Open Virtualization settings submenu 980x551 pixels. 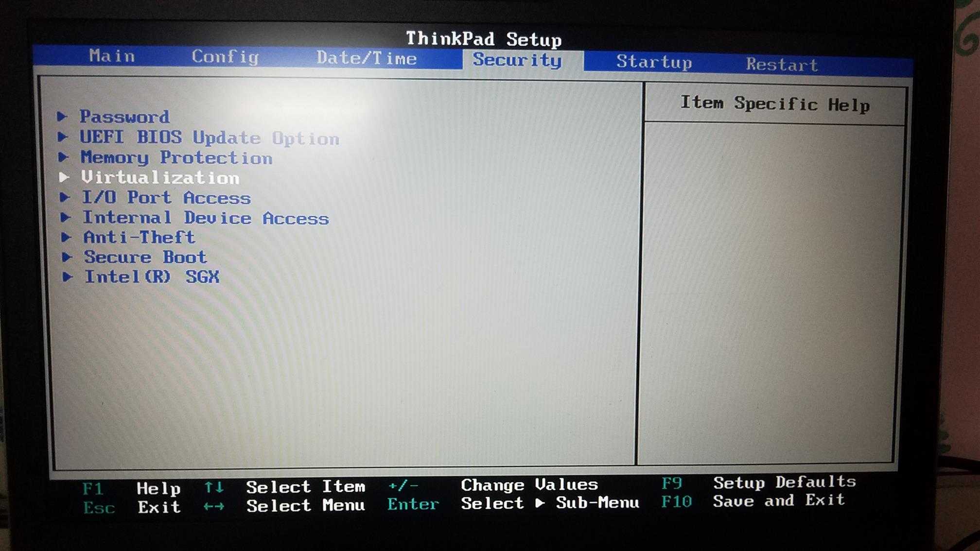[x=161, y=177]
